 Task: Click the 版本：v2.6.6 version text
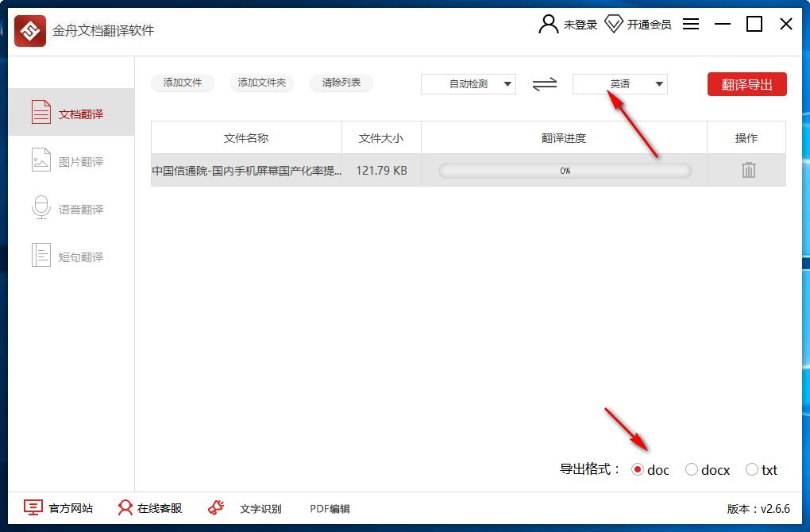pyautogui.click(x=758, y=509)
